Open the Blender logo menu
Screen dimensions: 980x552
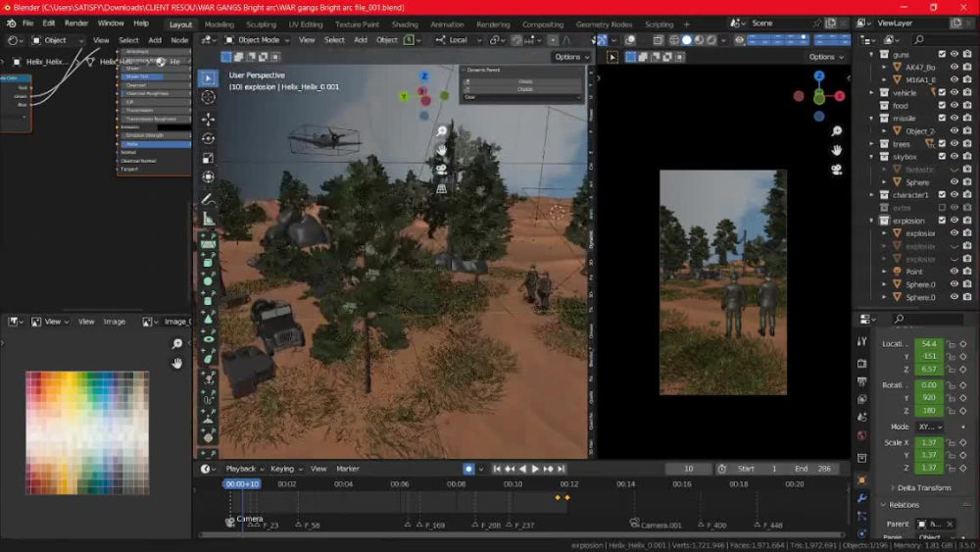coord(11,24)
